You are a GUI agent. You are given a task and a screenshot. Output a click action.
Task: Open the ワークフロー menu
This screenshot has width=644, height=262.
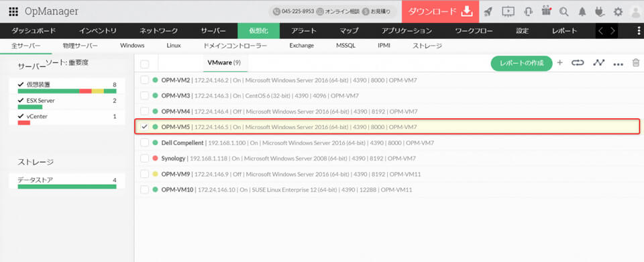click(x=474, y=31)
